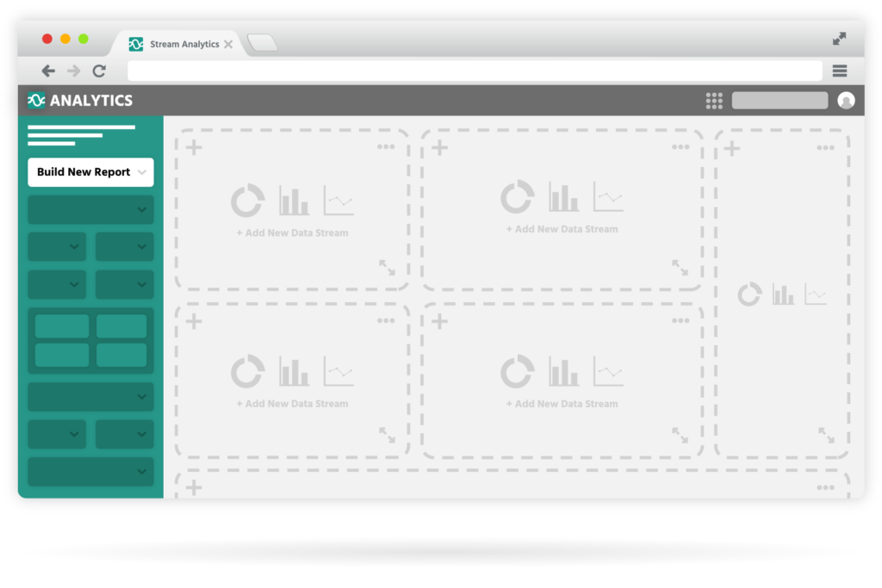The height and width of the screenshot is (588, 882).
Task: Click the expand arrows on the top-left card
Action: click(387, 268)
